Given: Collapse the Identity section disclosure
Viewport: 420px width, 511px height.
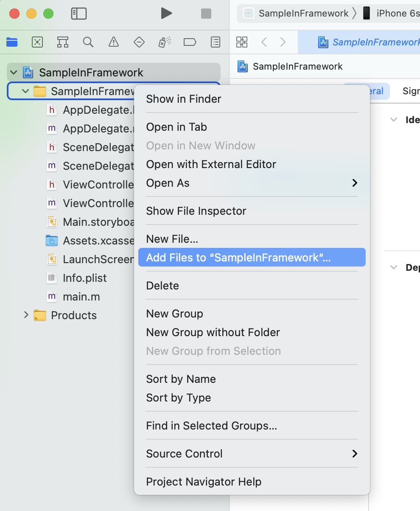Looking at the screenshot, I should pyautogui.click(x=394, y=120).
